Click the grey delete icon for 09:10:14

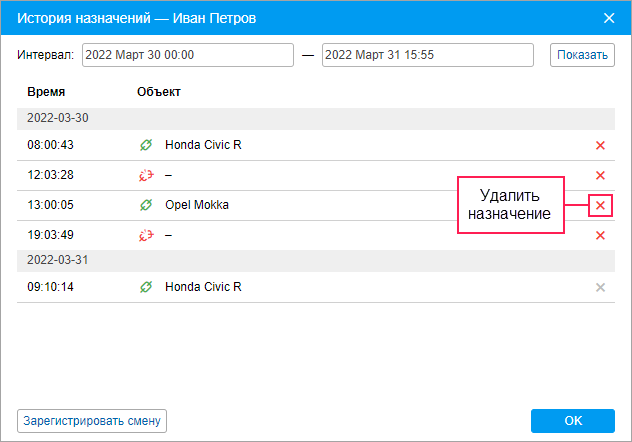tap(600, 287)
